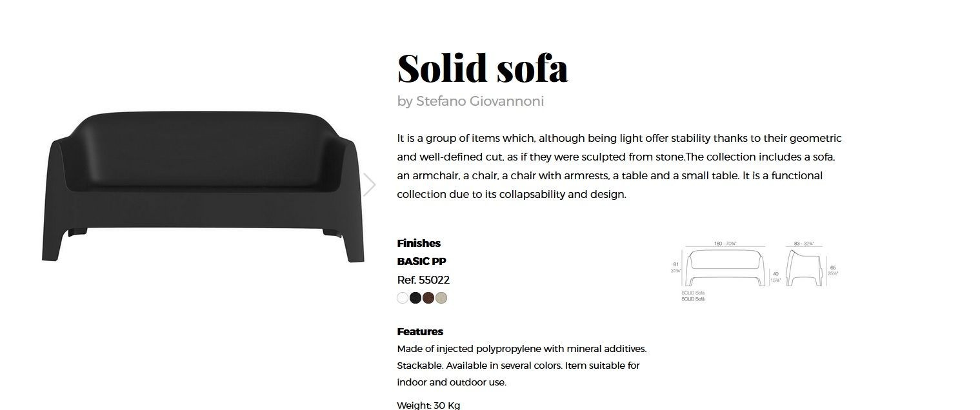Click the indoor and outdoor use line

(452, 382)
